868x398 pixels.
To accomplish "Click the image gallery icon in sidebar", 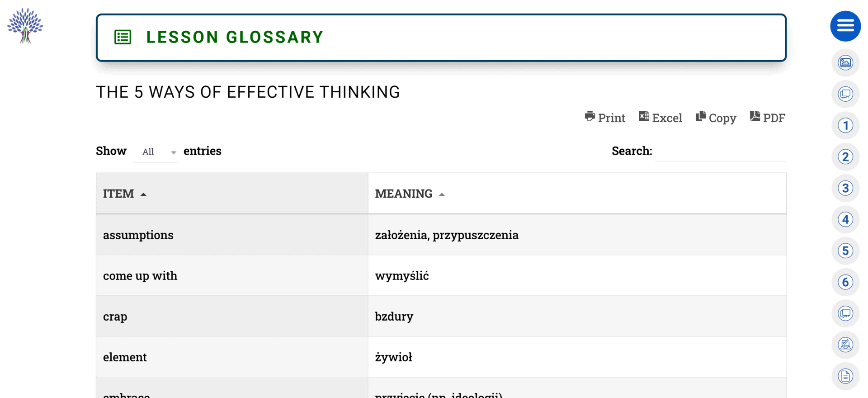I will [845, 63].
